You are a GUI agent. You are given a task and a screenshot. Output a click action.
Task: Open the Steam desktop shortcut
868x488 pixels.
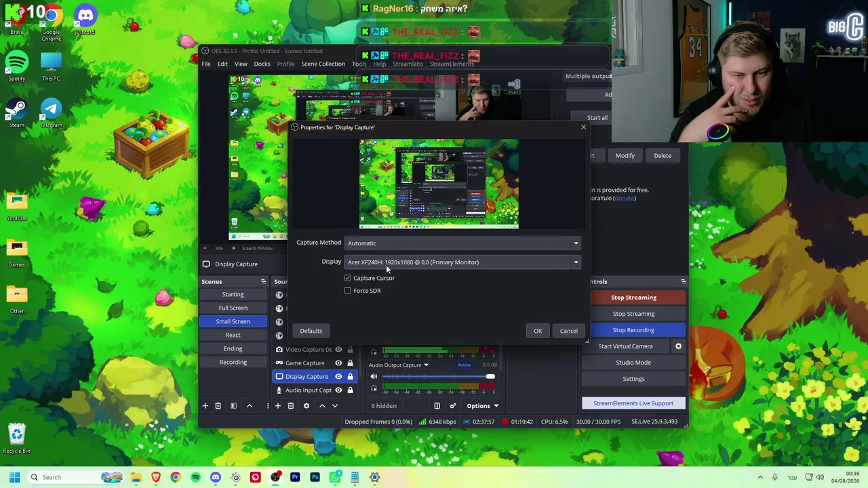point(16,113)
